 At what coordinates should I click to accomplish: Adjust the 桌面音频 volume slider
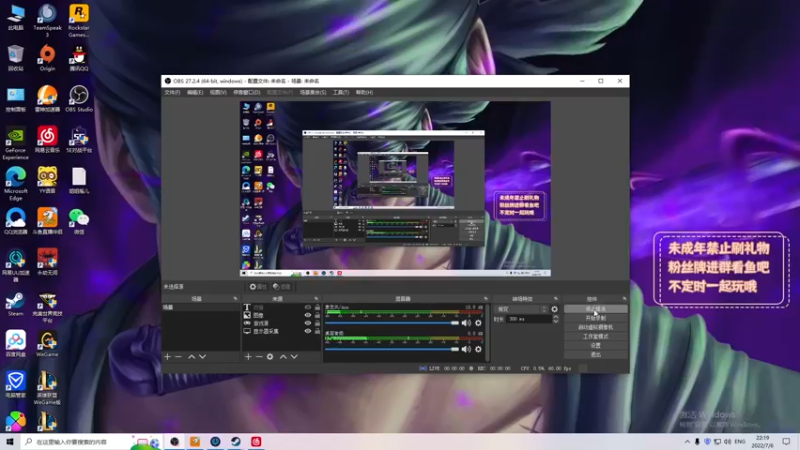(392, 349)
